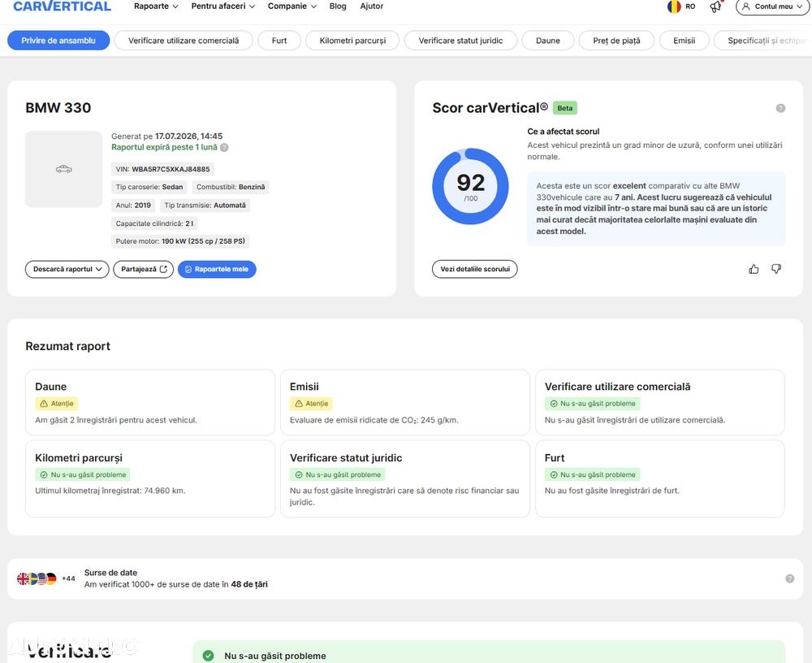Click the Putere motor 190 kW chip
Viewport: 812px width, 663px height.
pyautogui.click(x=180, y=241)
